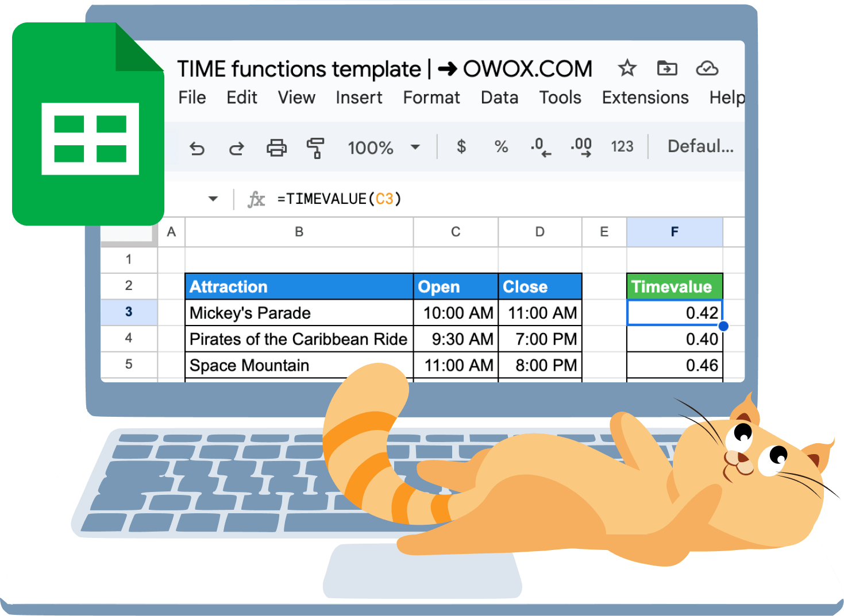
Task: Click the blue fill handle on cell F3
Action: tap(723, 326)
